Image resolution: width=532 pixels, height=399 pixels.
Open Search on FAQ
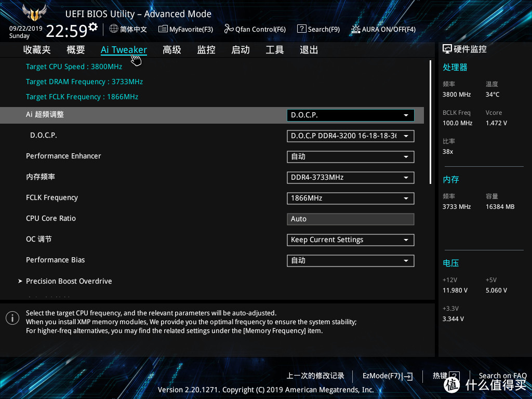pos(502,376)
